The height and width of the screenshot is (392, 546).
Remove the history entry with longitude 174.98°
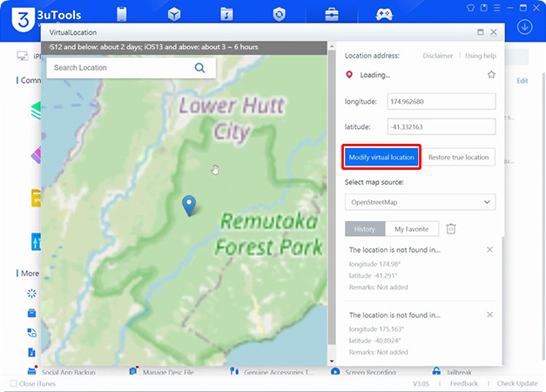click(489, 249)
